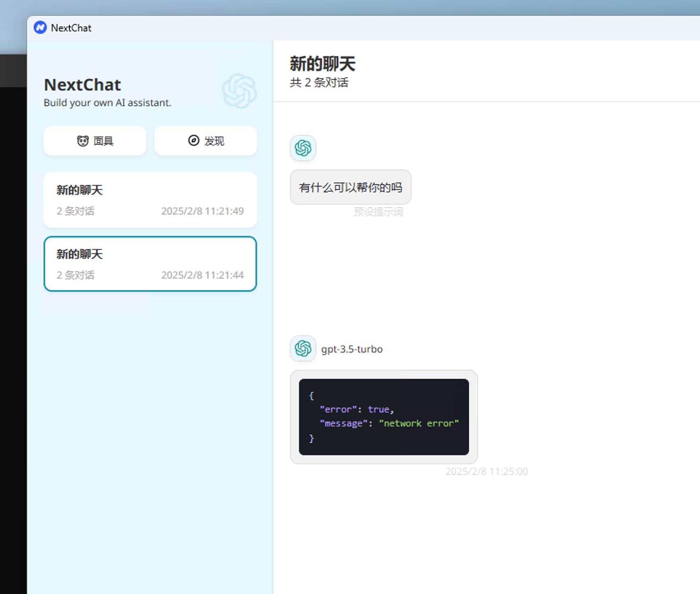Click the 预设提示词 label

coord(378,212)
